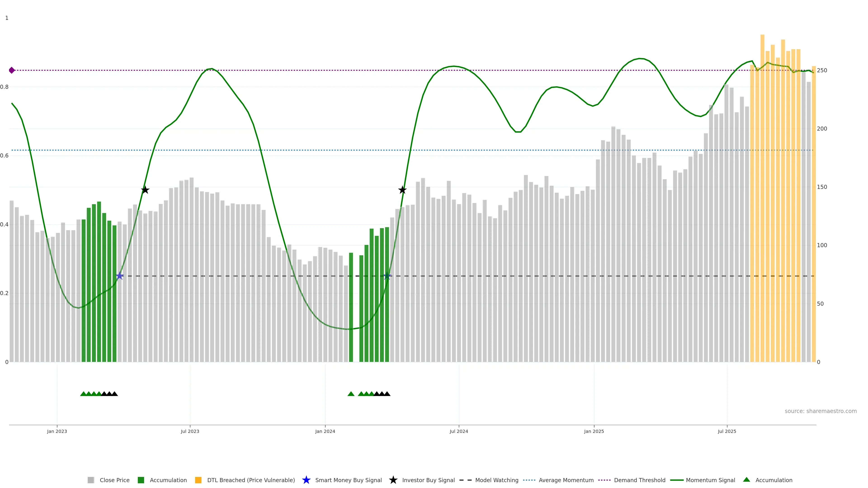868x488 pixels.
Task: Toggle green Accumulation bars legend entry
Action: (x=168, y=480)
